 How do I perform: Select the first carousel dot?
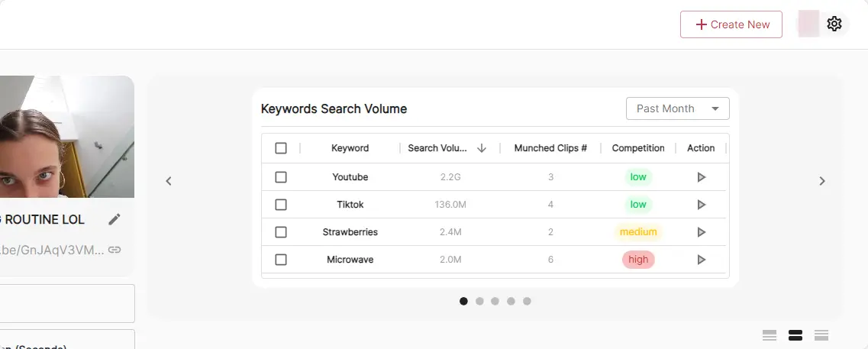464,301
